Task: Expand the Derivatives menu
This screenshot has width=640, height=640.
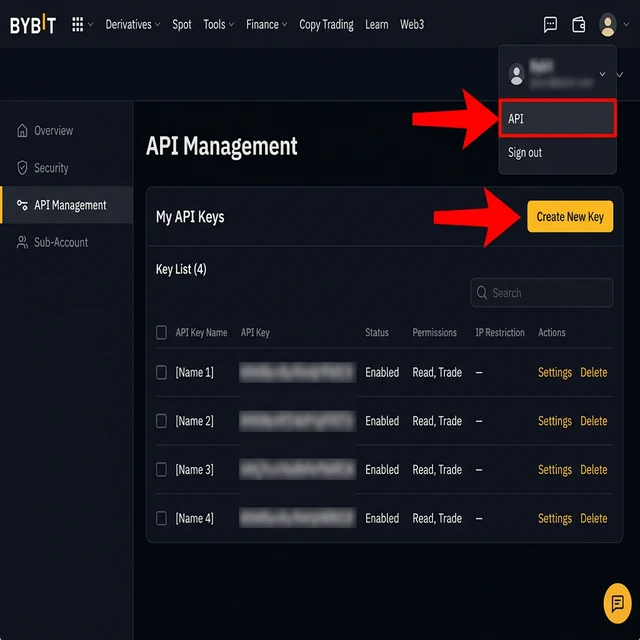Action: point(133,24)
